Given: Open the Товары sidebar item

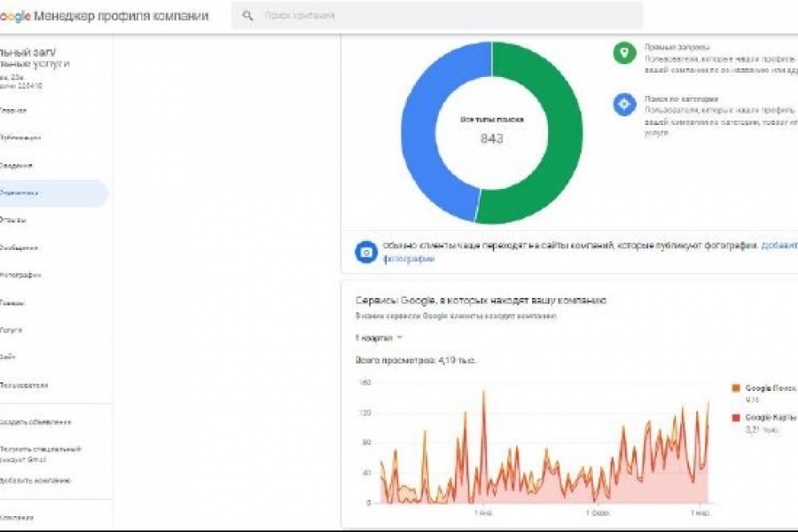Looking at the screenshot, I should (12, 302).
